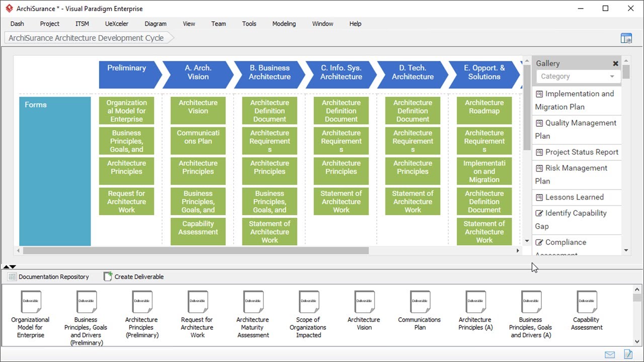Open the Documentation Repository
The height and width of the screenshot is (362, 644).
click(x=48, y=277)
